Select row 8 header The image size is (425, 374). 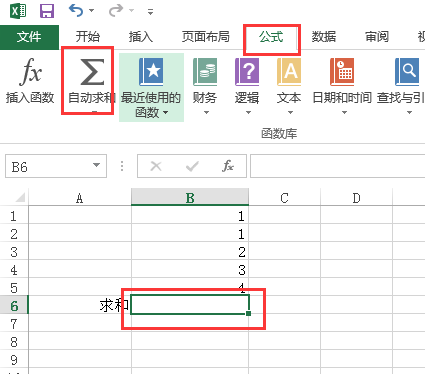tap(14, 342)
